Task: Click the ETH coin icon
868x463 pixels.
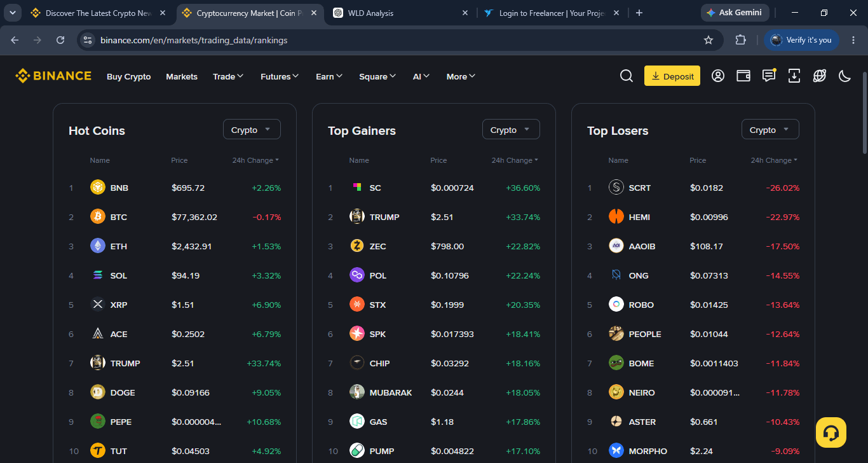Action: [x=98, y=246]
